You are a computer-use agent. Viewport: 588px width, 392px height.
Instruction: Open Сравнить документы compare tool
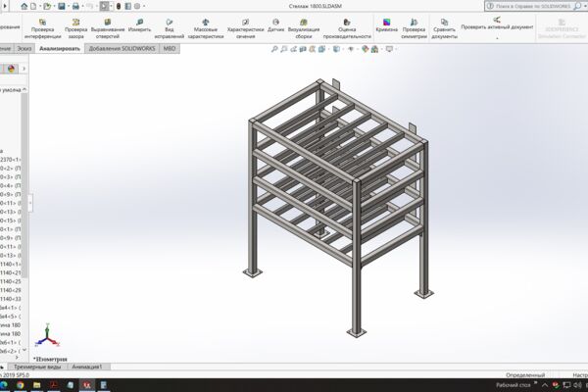tap(444, 28)
